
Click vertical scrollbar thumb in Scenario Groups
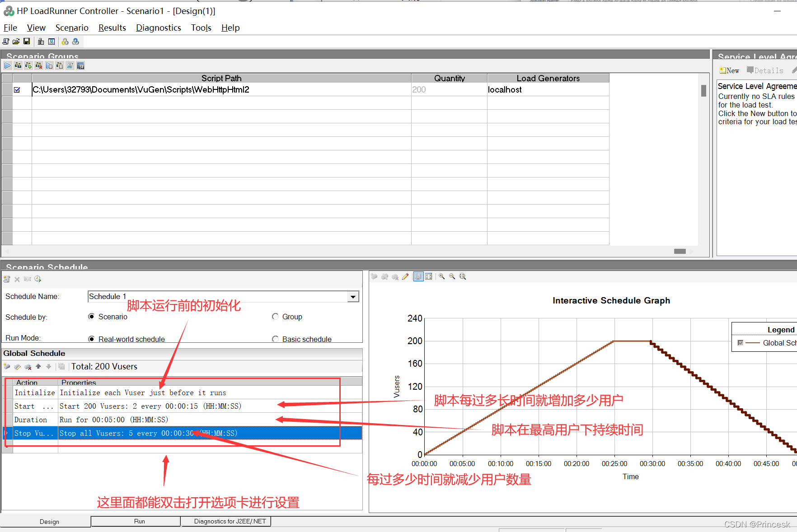coord(703,91)
